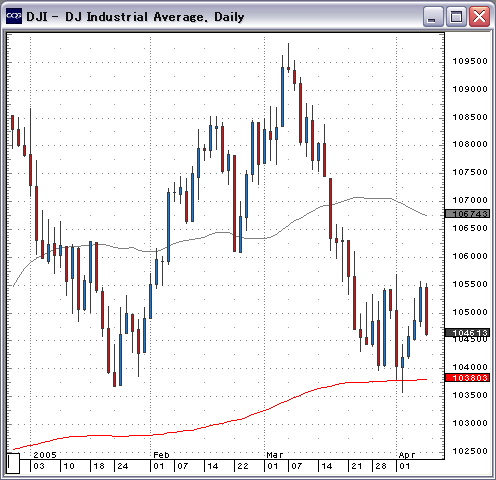The width and height of the screenshot is (496, 480).
Task: Click the 2005 year label on time axis
Action: pos(45,455)
